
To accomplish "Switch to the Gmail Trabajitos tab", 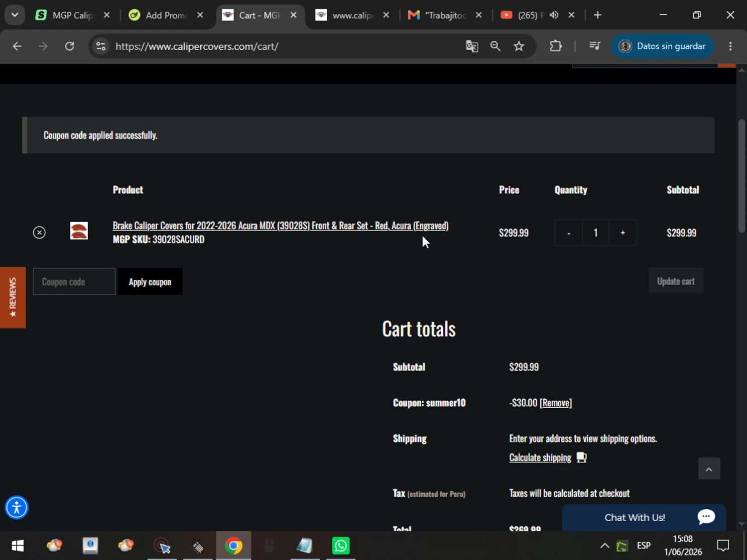I will click(445, 15).
